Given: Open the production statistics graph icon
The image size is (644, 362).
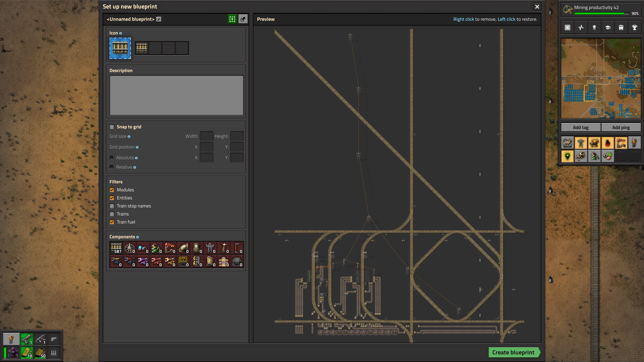Looking at the screenshot, I should pyautogui.click(x=581, y=27).
